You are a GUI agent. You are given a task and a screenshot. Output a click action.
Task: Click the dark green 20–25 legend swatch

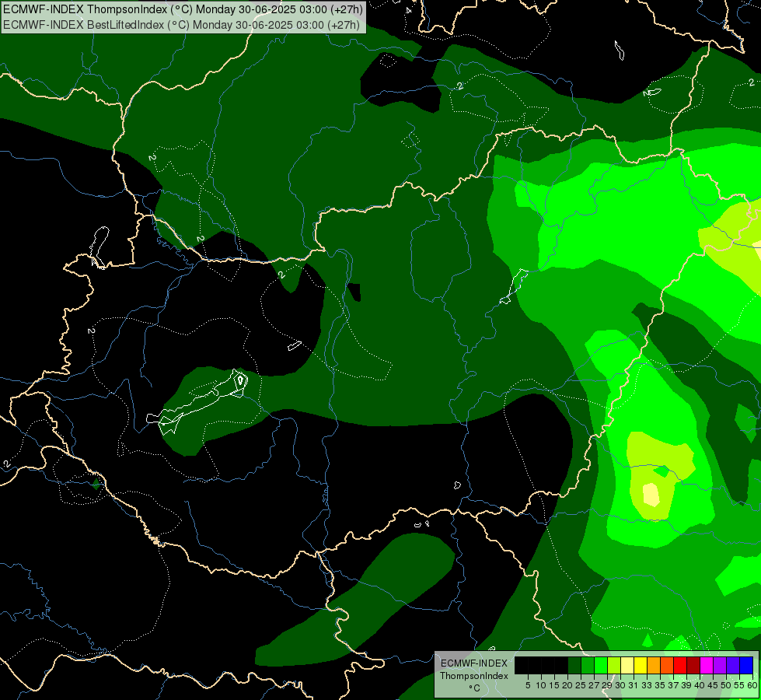pos(574,665)
